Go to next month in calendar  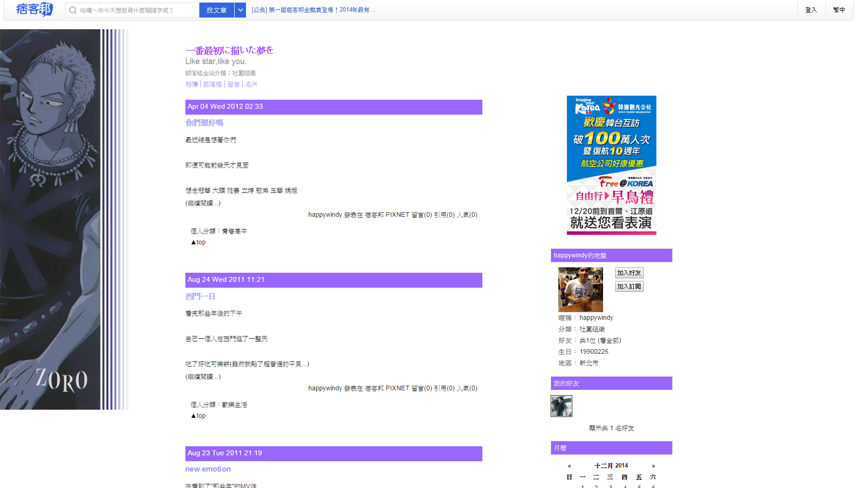click(653, 466)
